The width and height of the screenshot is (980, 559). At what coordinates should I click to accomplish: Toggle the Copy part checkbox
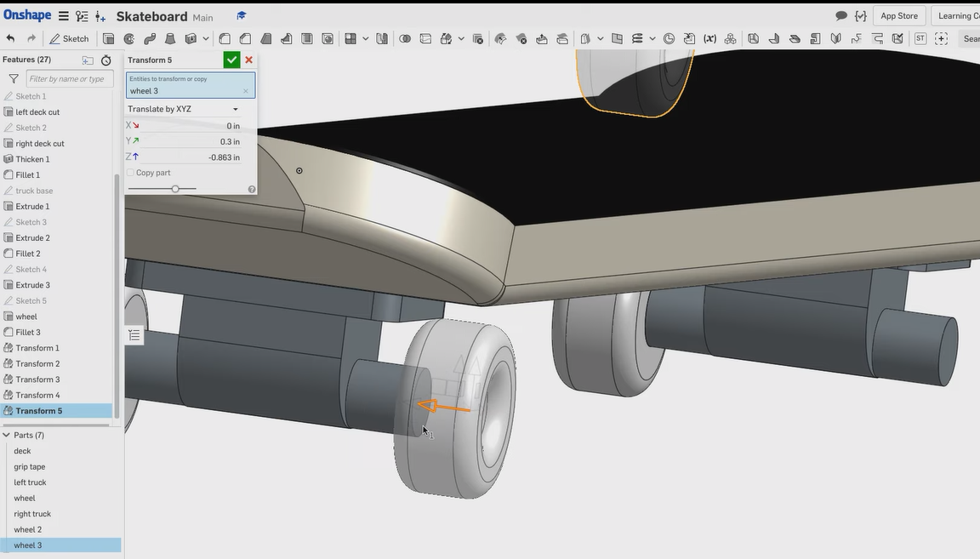coord(131,173)
